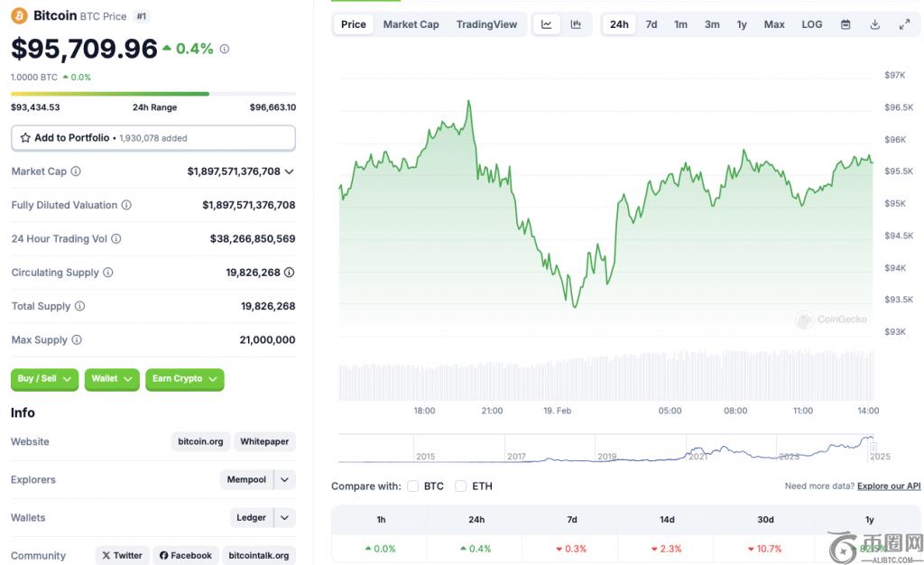Expand Explorers dropdown next to Mempool

[x=284, y=480]
